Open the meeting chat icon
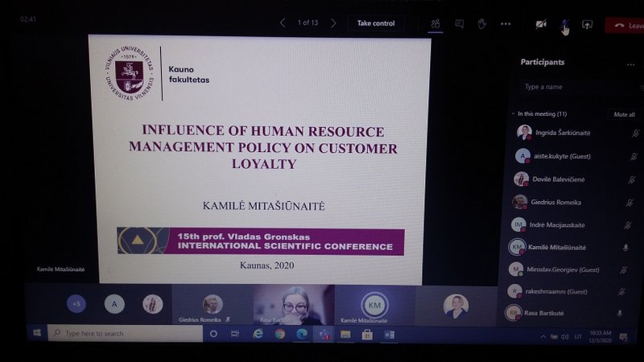The height and width of the screenshot is (362, 644). (459, 24)
